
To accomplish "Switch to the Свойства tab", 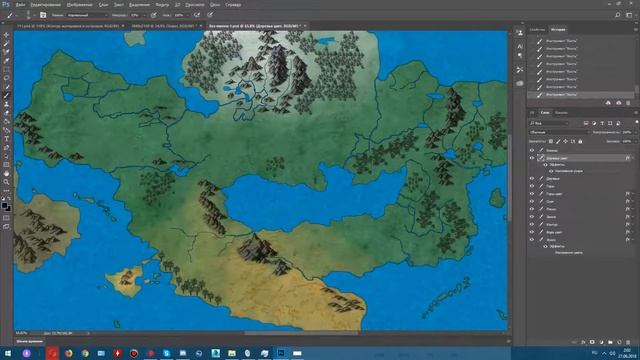I will point(537,30).
